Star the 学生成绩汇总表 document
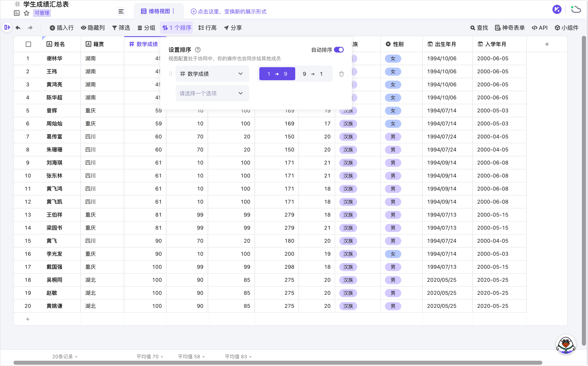This screenshot has width=588, height=366. point(27,13)
